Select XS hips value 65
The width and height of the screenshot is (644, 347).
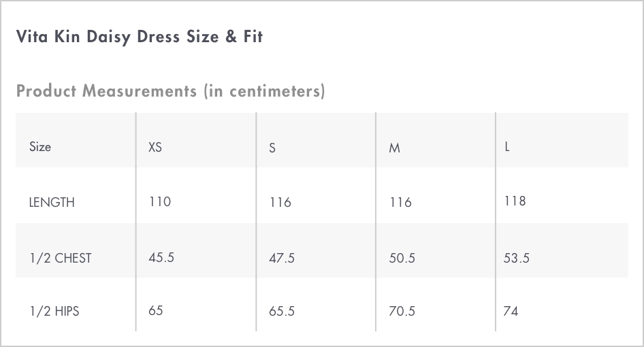click(x=156, y=310)
